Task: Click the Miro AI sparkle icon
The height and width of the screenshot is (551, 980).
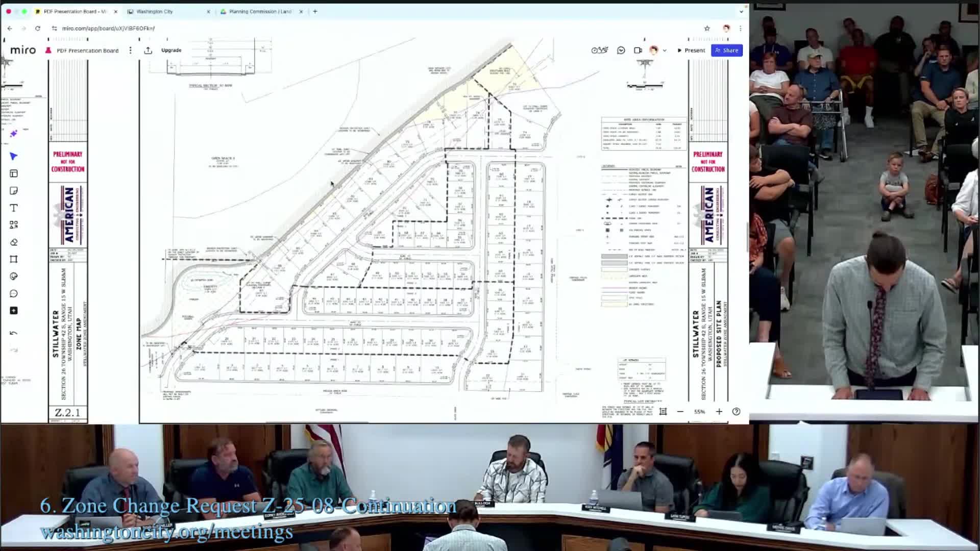Action: coord(14,133)
